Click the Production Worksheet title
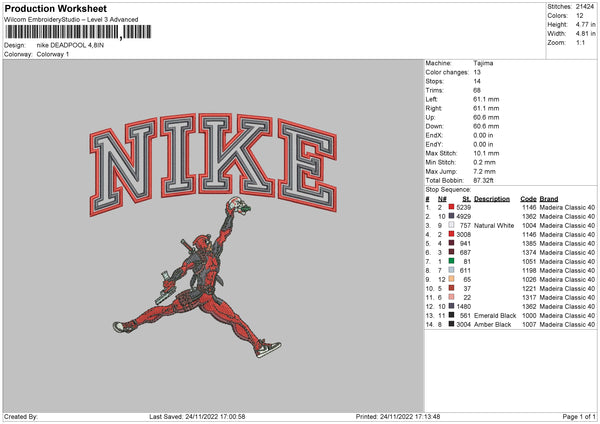 click(x=55, y=8)
